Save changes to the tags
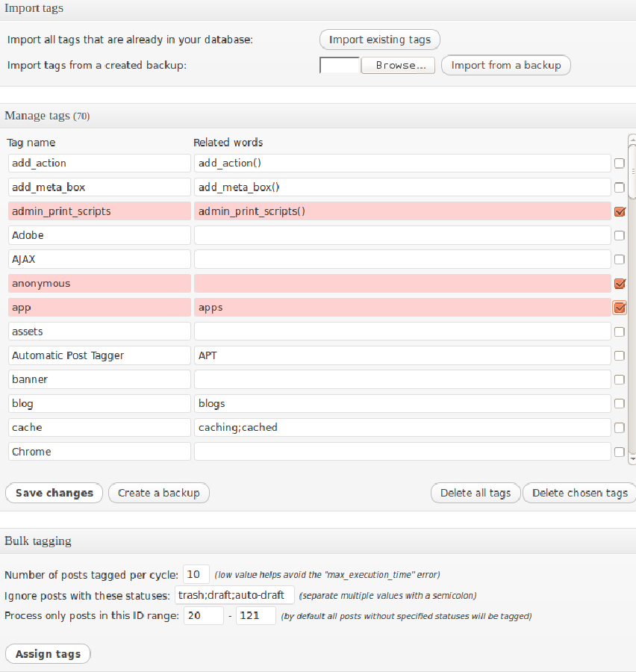Screen dimensions: 636x672 pos(54,493)
